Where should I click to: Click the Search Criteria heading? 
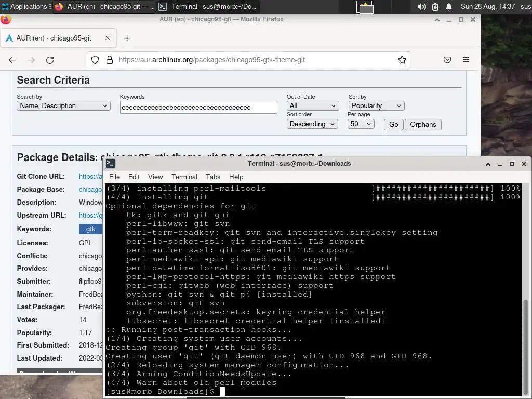pyautogui.click(x=54, y=80)
